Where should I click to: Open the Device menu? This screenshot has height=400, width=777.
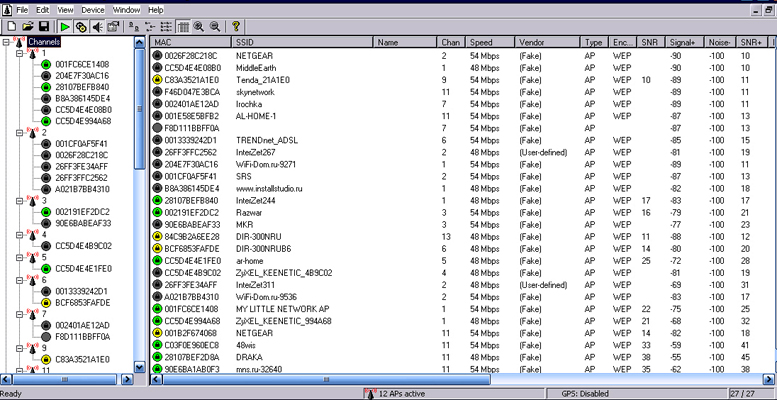[x=93, y=10]
